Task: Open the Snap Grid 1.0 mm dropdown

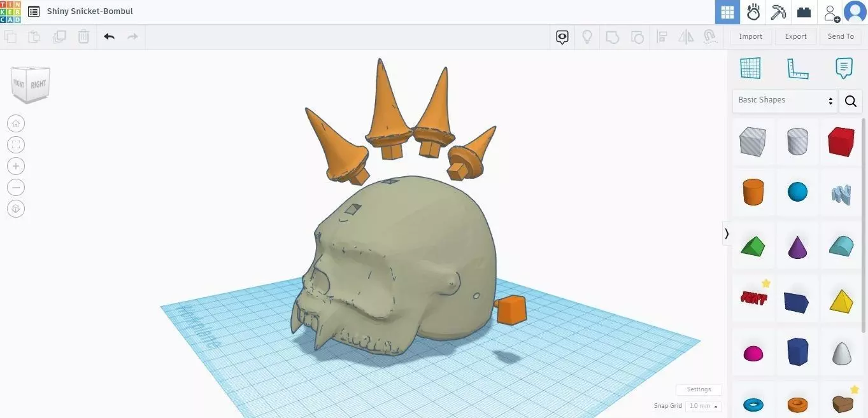Action: [704, 406]
